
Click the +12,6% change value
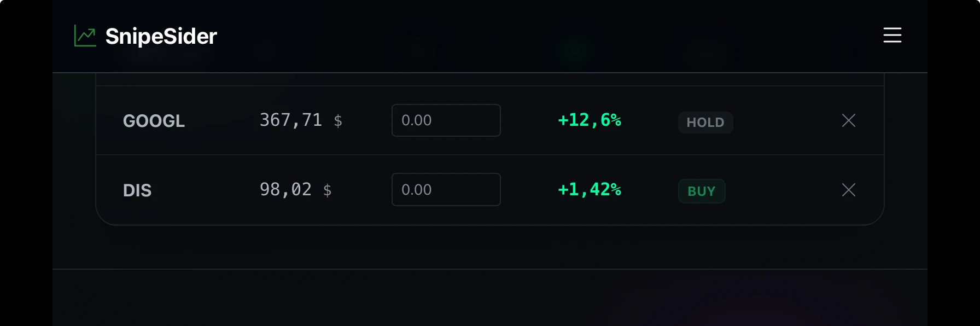click(x=590, y=120)
